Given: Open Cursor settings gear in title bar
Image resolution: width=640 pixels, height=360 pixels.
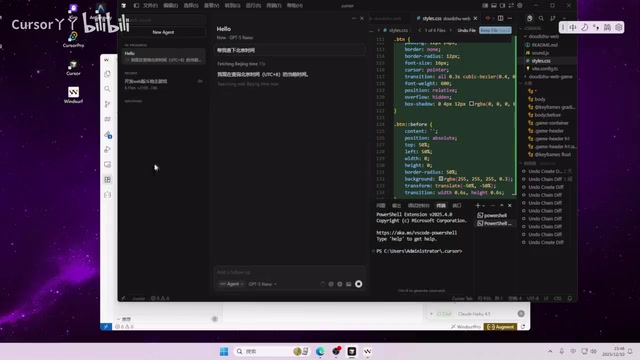Looking at the screenshot, I should point(520,6).
